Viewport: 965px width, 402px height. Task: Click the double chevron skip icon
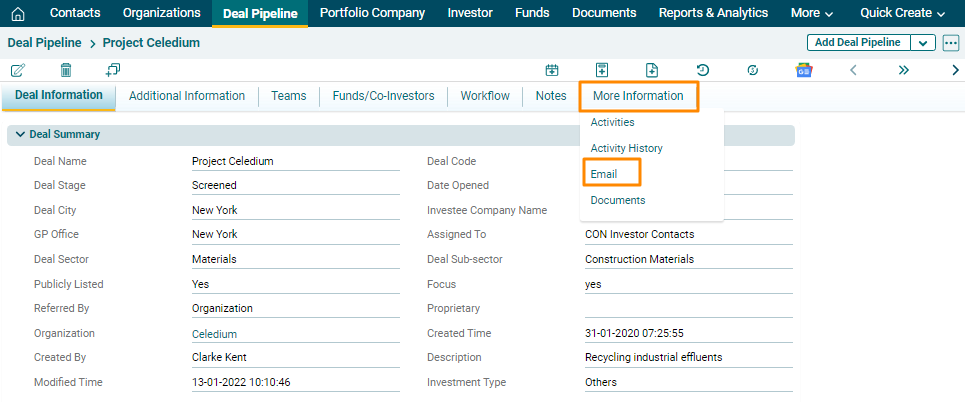(x=904, y=70)
